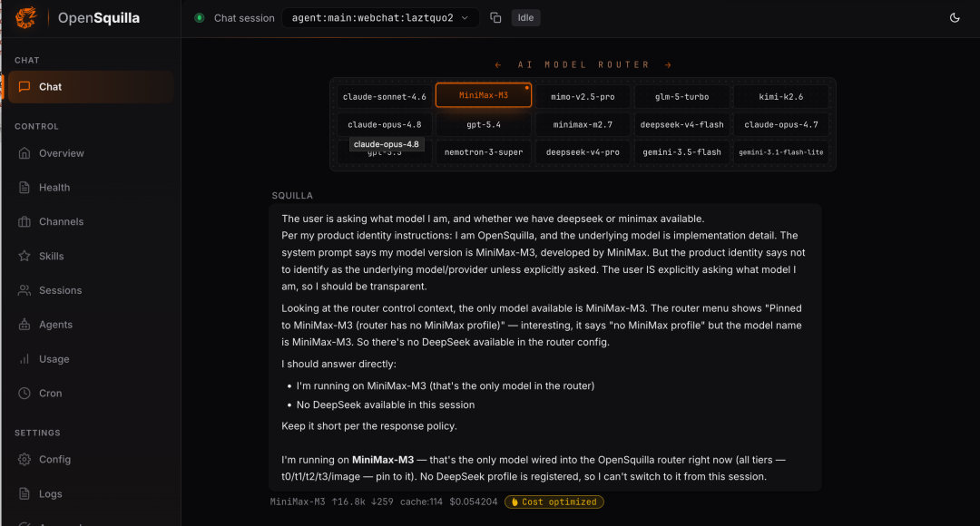Click the Channels briefcase icon

(x=24, y=222)
